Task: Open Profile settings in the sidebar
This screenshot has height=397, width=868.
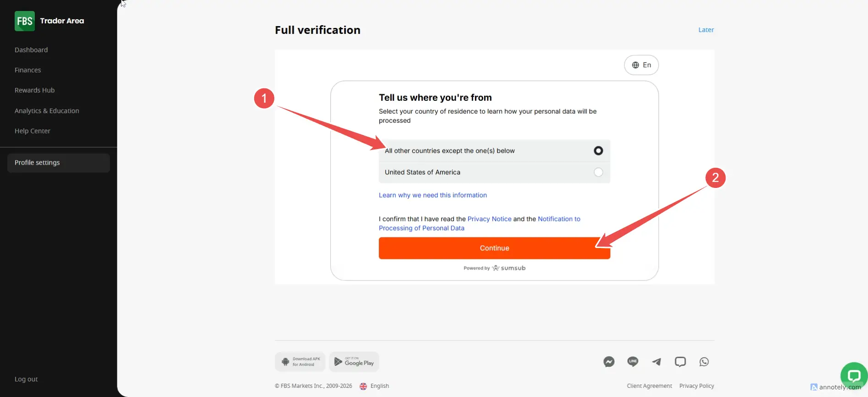Action: (x=37, y=163)
